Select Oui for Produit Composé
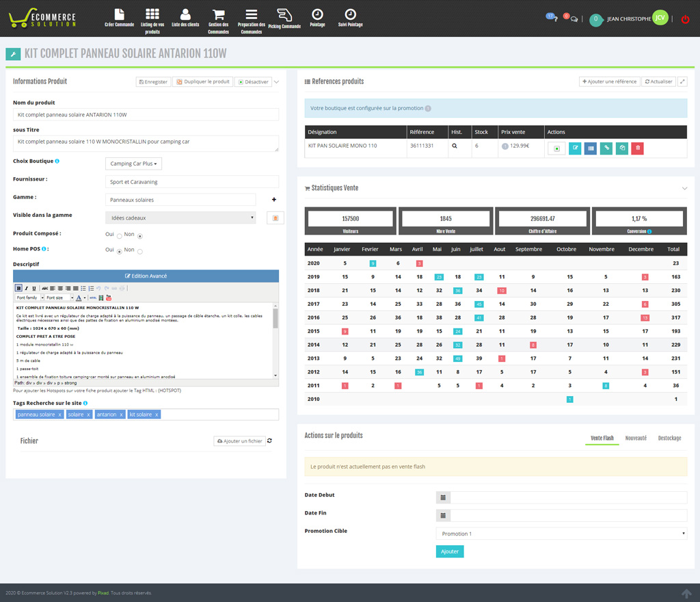The height and width of the screenshot is (602, 700). coord(119,236)
